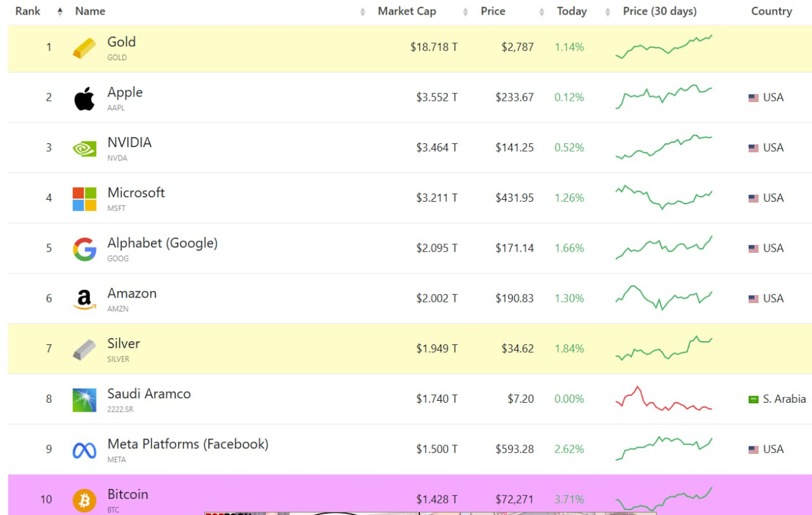812x515 pixels.
Task: Click Amazon's market cap $2.002 T
Action: (x=437, y=298)
